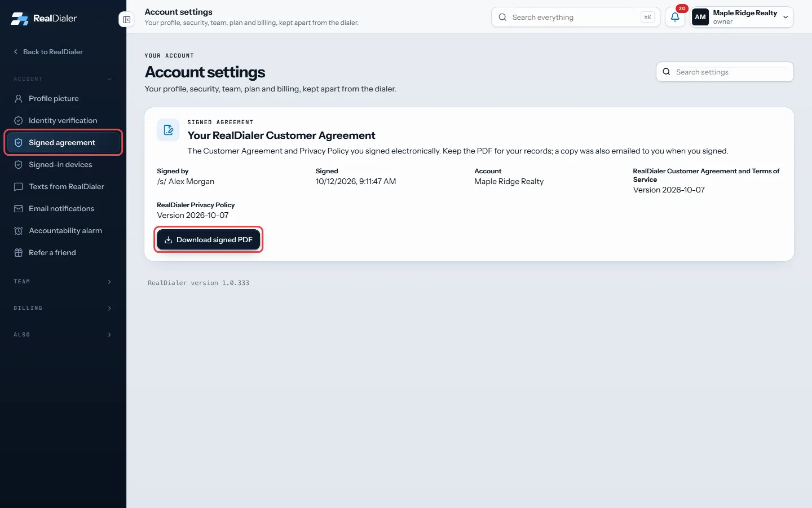Expand the ALSO section

(x=63, y=335)
